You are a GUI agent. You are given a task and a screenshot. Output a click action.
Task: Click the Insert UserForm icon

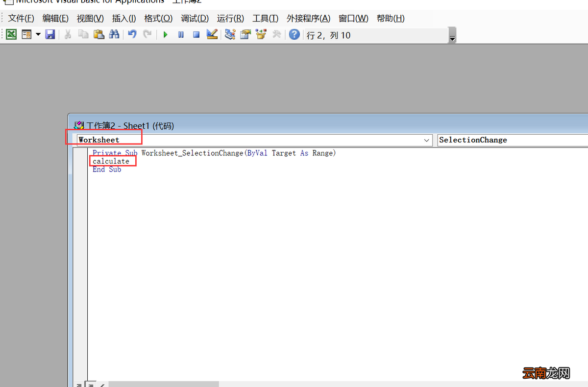26,34
